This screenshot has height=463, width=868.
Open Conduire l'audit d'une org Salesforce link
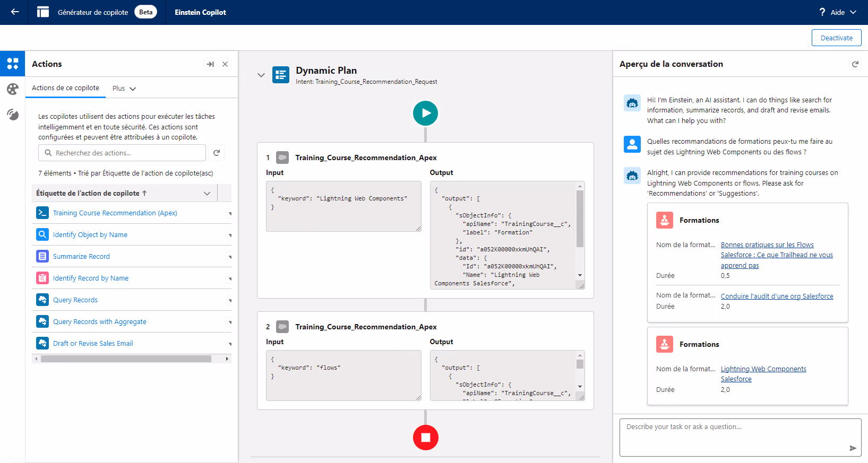tap(777, 296)
